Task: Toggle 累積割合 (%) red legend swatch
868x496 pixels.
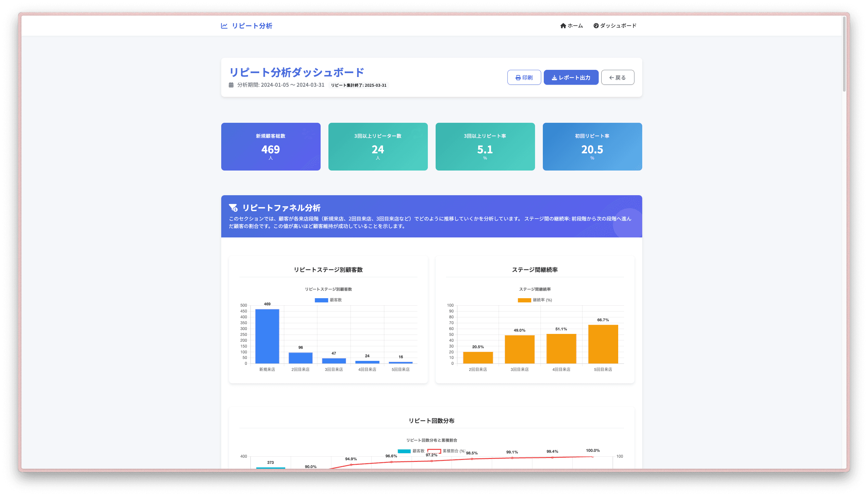Action: point(434,451)
